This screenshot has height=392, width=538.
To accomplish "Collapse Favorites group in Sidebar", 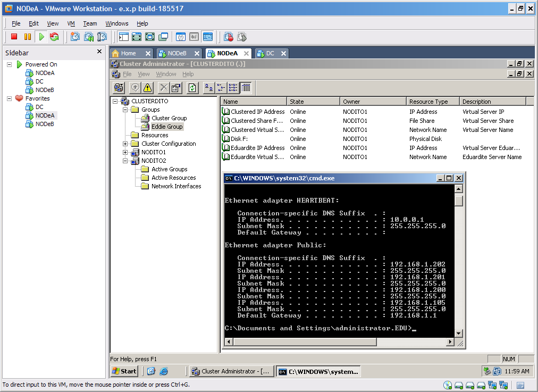I will point(9,98).
